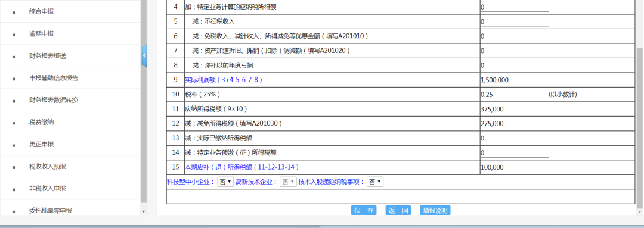Open 申报辅助信息报告 menu item

click(x=54, y=78)
